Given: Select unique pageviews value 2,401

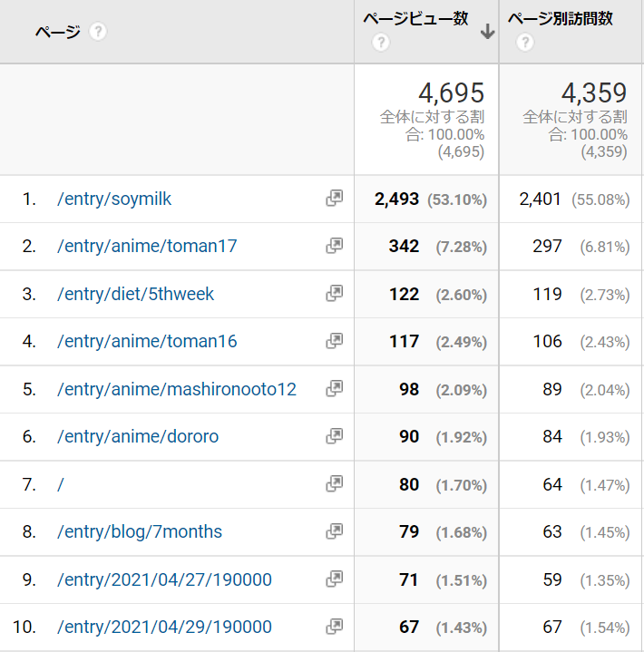Looking at the screenshot, I should [541, 199].
